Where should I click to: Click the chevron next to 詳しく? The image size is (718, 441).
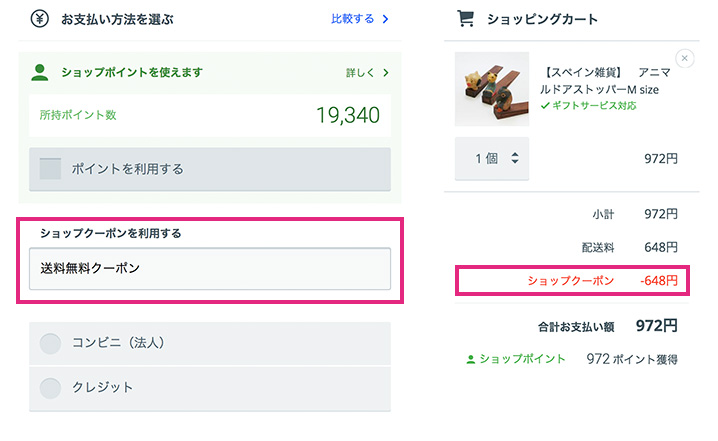point(386,72)
